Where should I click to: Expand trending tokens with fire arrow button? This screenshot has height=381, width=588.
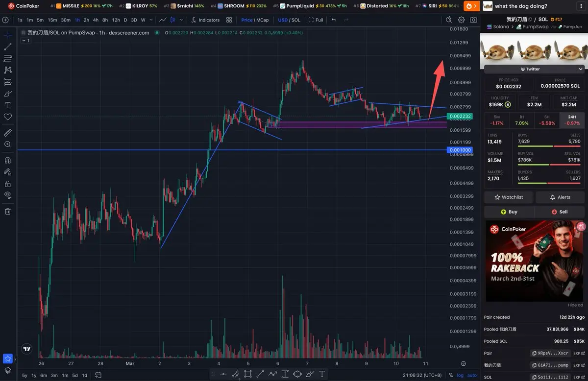coord(471,6)
